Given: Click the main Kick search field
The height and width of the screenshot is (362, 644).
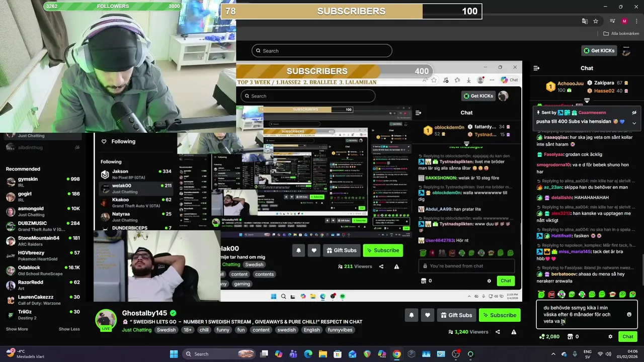Looking at the screenshot, I should coord(322,51).
